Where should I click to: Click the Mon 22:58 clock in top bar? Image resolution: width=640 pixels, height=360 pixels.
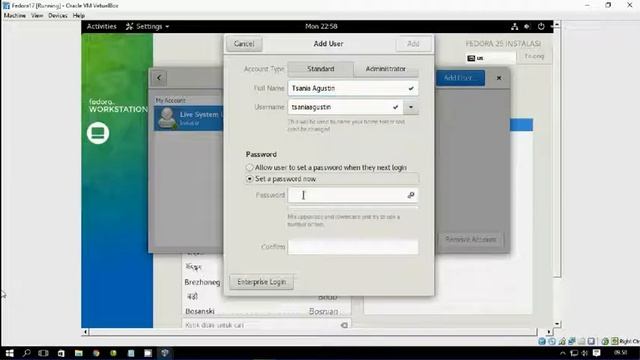tap(321, 27)
